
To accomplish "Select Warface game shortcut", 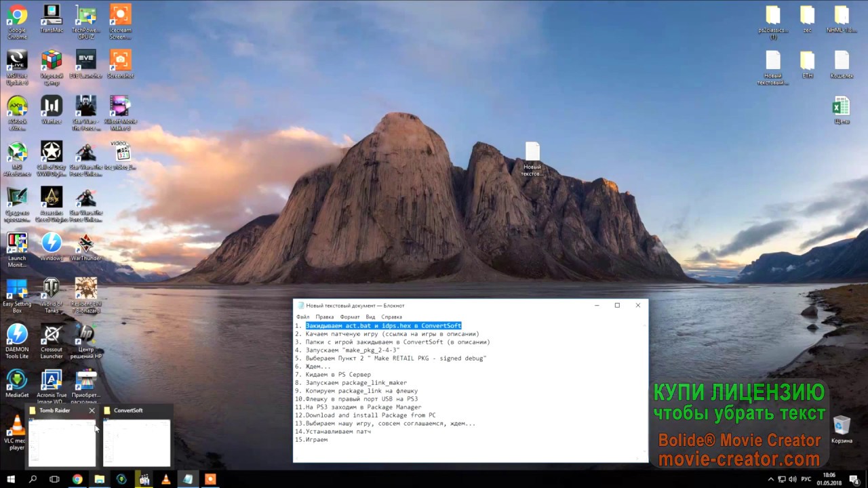I will click(52, 110).
